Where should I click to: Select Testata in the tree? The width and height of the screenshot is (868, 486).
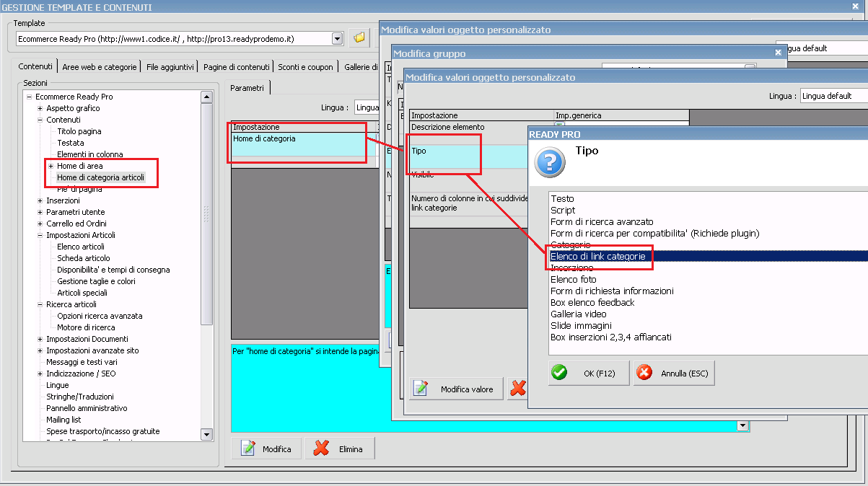click(x=71, y=143)
